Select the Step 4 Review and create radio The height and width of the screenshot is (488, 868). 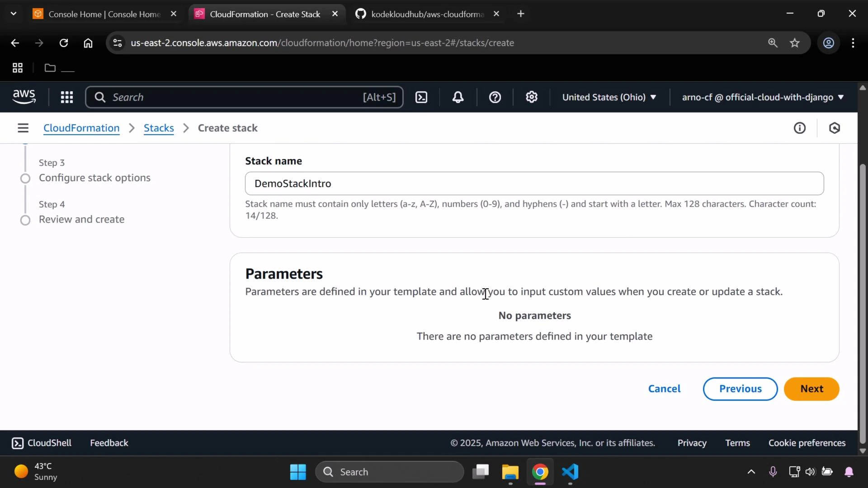26,221
